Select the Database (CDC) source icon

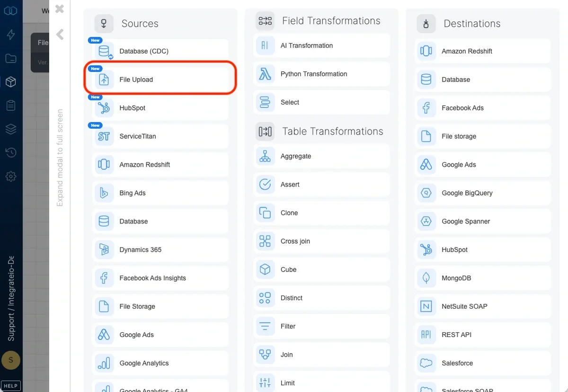coord(104,51)
